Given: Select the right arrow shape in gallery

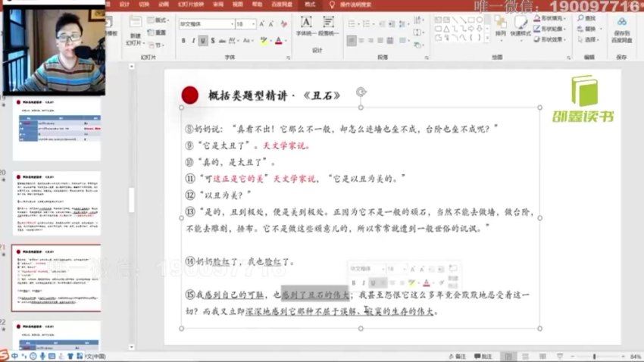Looking at the screenshot, I should point(470,29).
